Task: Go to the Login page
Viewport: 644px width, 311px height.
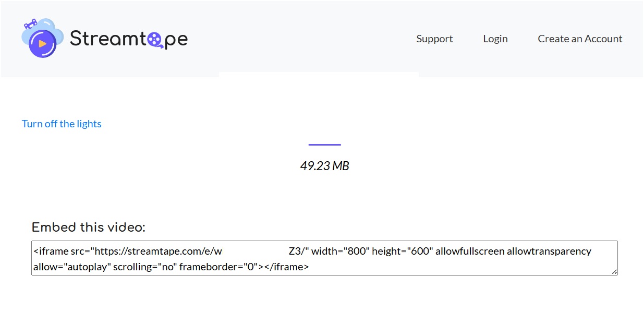Action: (x=495, y=39)
